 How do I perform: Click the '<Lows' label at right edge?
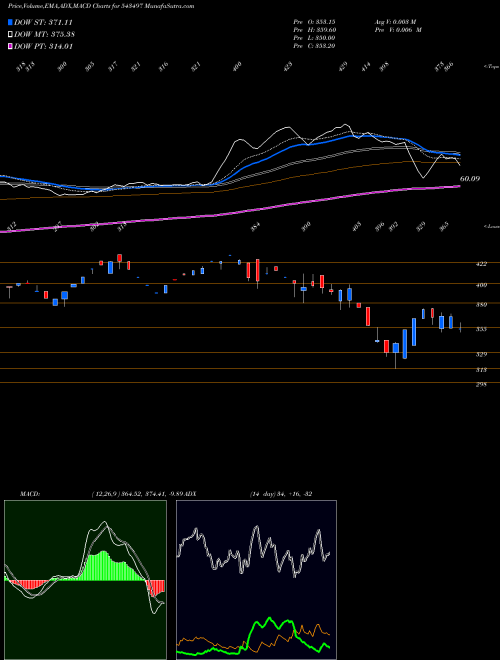pos(491,226)
